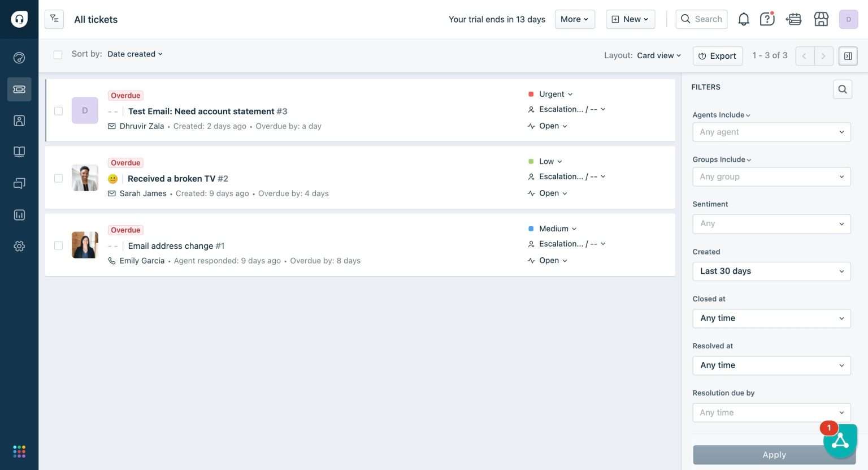This screenshot has width=868, height=470.
Task: Tick the checkbox for ticket Received a broken TV
Action: [x=58, y=178]
